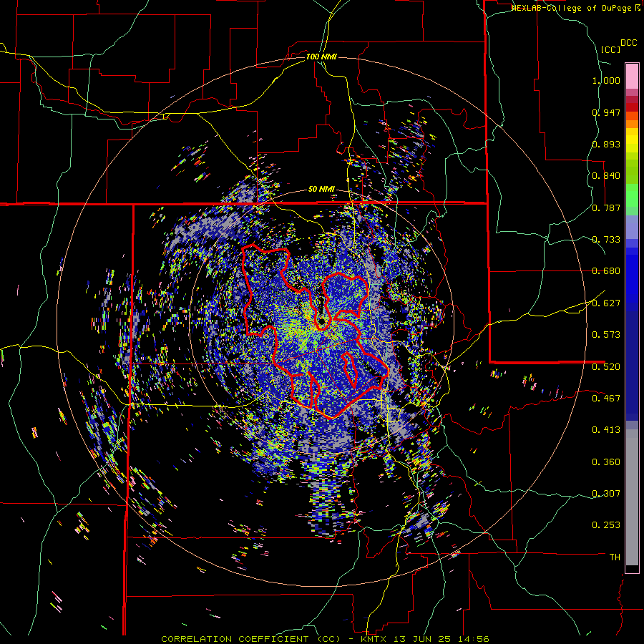Screen dimensions: 644x644
Task: Select the 0.520 scale value
Action: pyautogui.click(x=606, y=367)
